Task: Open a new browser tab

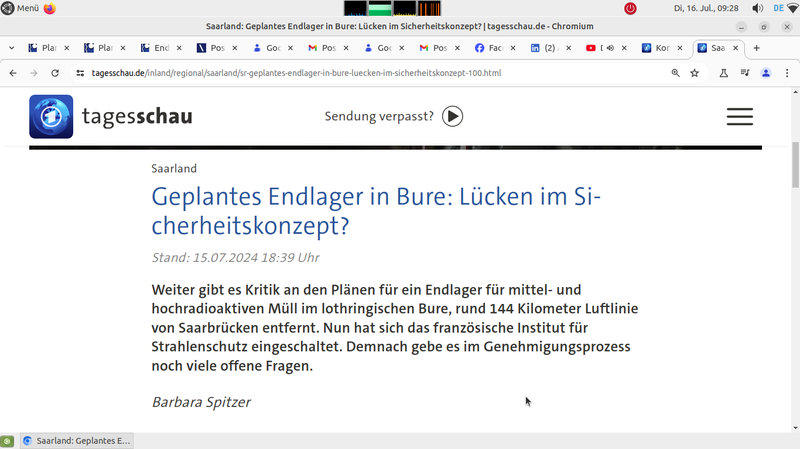Action: [x=756, y=48]
